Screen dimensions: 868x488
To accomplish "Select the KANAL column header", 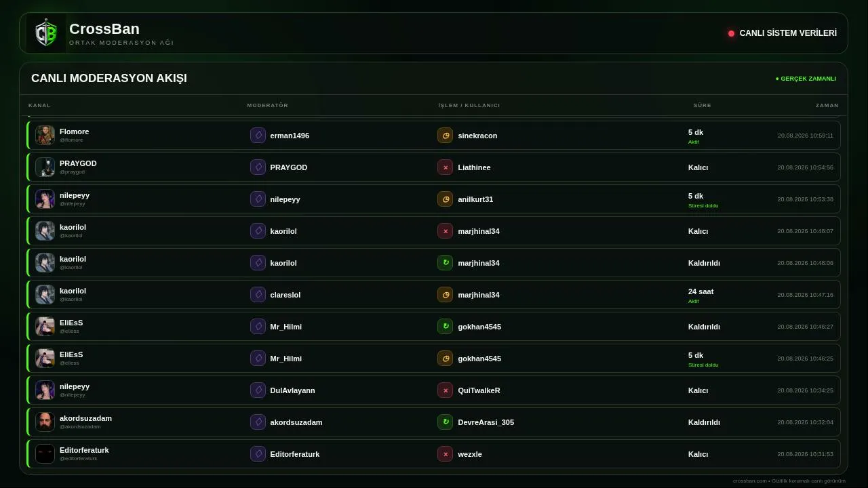I will click(39, 105).
